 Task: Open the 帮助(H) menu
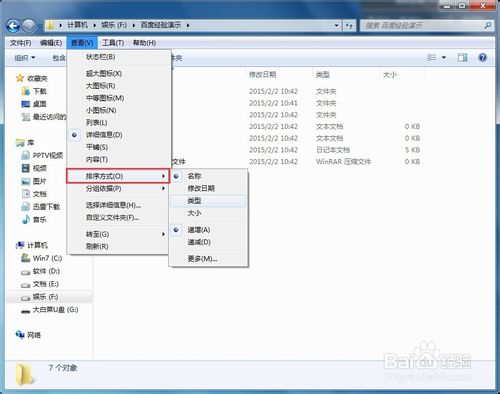(x=144, y=43)
